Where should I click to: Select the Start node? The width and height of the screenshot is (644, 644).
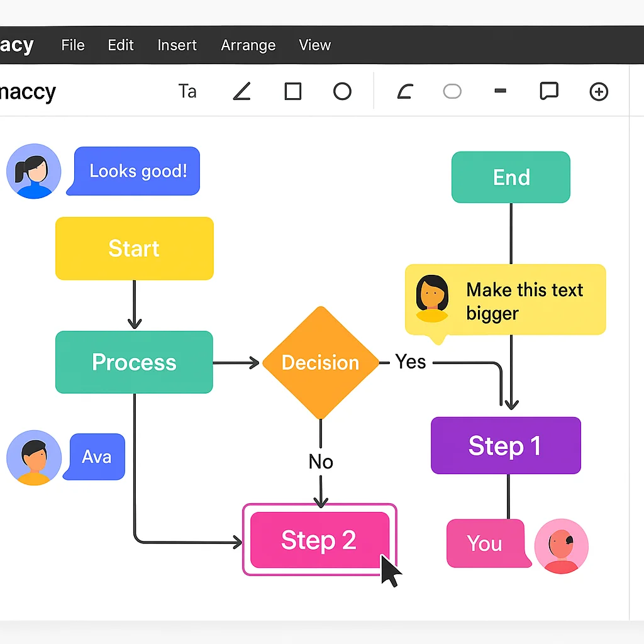coord(134,248)
